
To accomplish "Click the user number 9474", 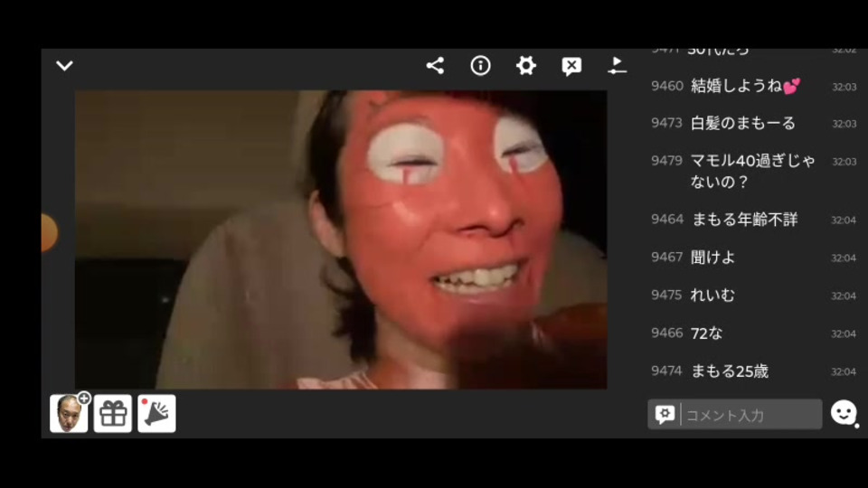I will (666, 371).
